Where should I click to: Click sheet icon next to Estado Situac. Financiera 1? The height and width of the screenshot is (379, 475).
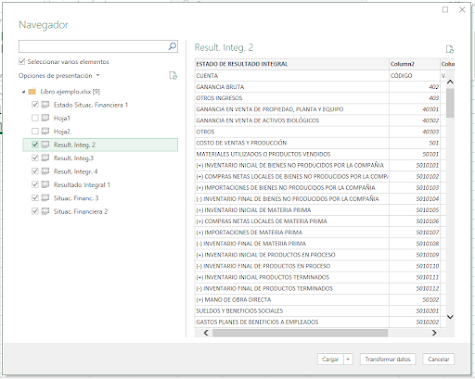45,105
